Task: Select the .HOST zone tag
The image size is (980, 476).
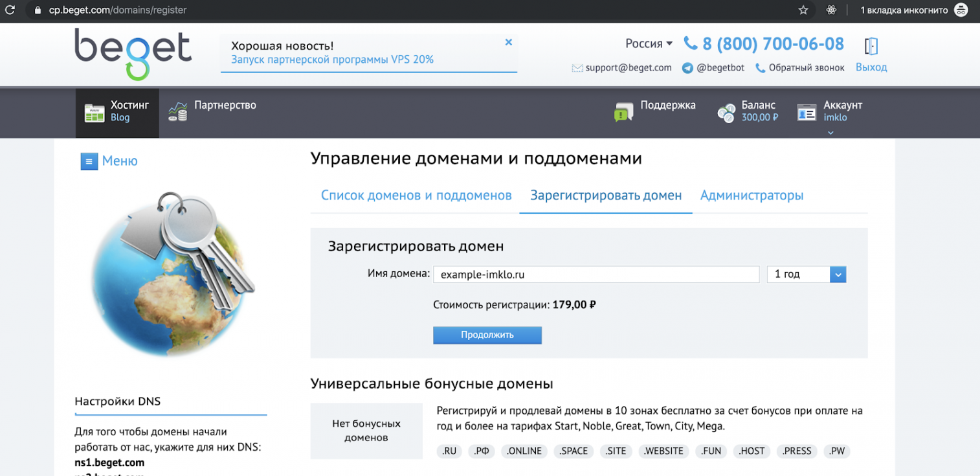Action: coord(752,451)
